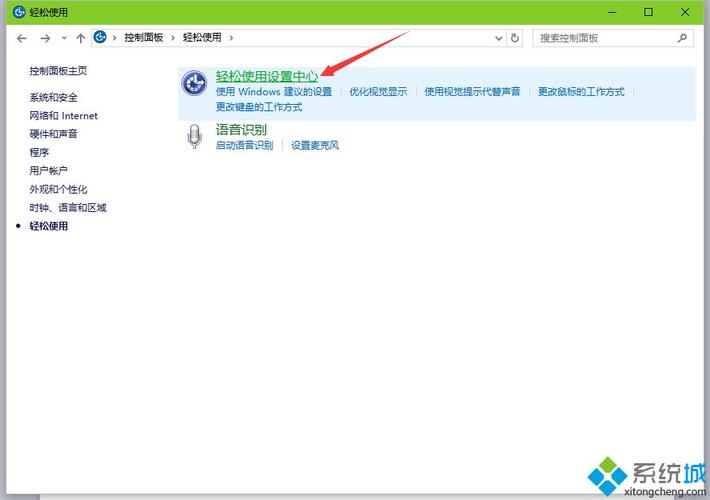Screen dimensions: 710x500
Task: Select 系统和安全 in the sidebar
Action: pos(54,98)
